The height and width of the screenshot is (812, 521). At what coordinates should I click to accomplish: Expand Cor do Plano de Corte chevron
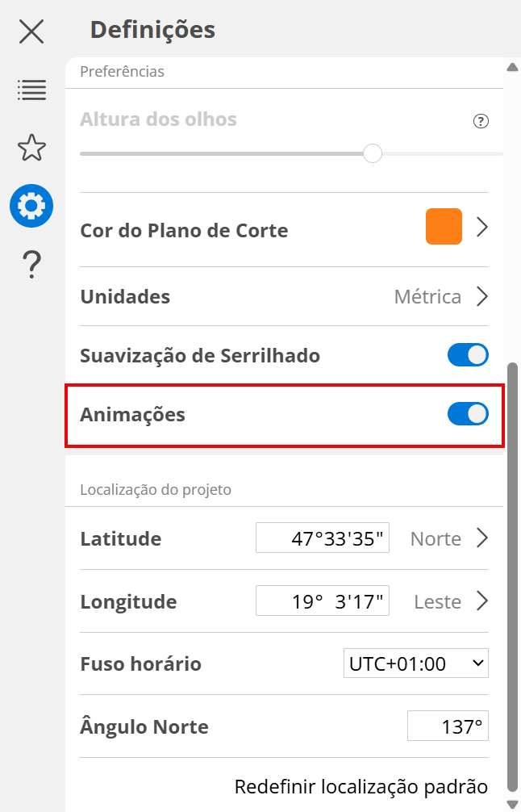click(482, 227)
